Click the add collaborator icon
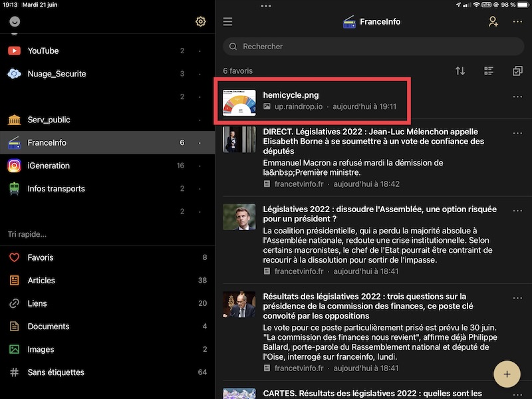 click(x=493, y=22)
